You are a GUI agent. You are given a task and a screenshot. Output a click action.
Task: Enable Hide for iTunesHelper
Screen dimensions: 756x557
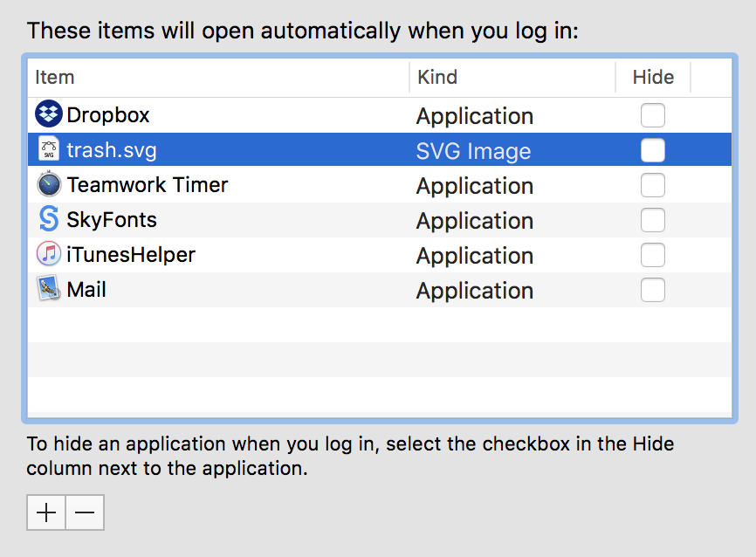[652, 255]
